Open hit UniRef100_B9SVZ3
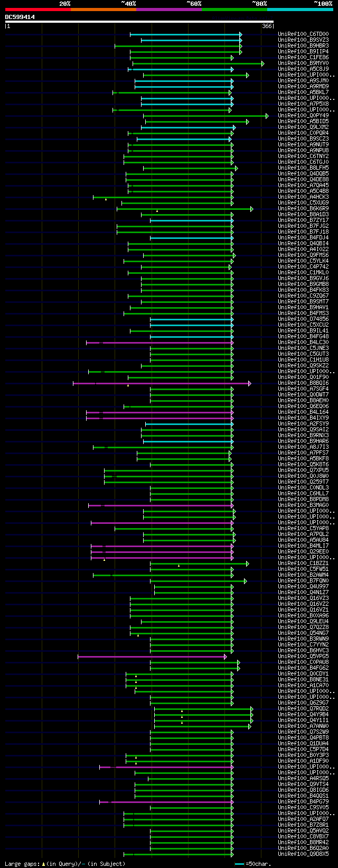The image size is (338, 868). pyautogui.click(x=303, y=40)
